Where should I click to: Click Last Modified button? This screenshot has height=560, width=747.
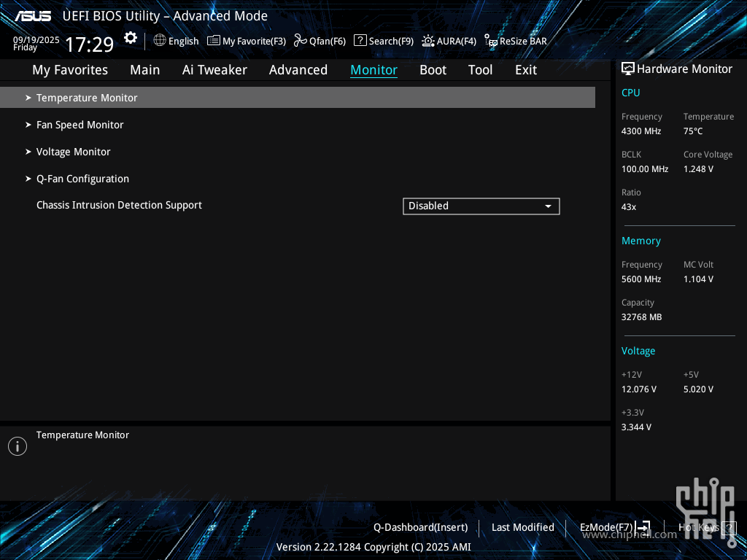coord(522,527)
